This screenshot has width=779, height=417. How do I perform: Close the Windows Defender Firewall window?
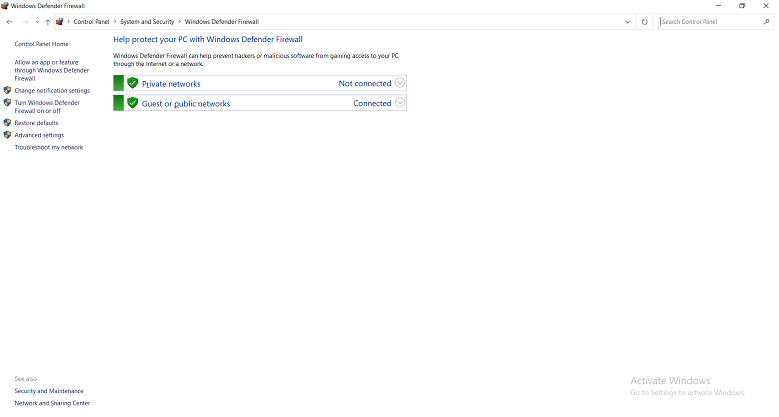766,6
